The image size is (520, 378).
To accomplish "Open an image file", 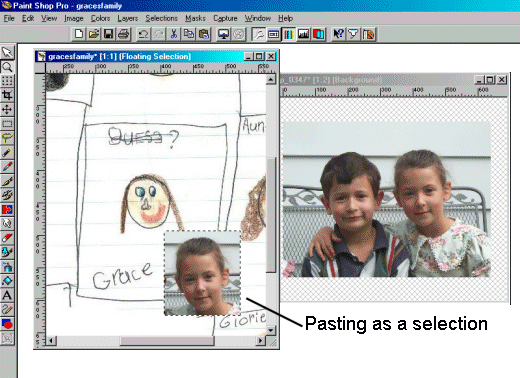I will (94, 34).
